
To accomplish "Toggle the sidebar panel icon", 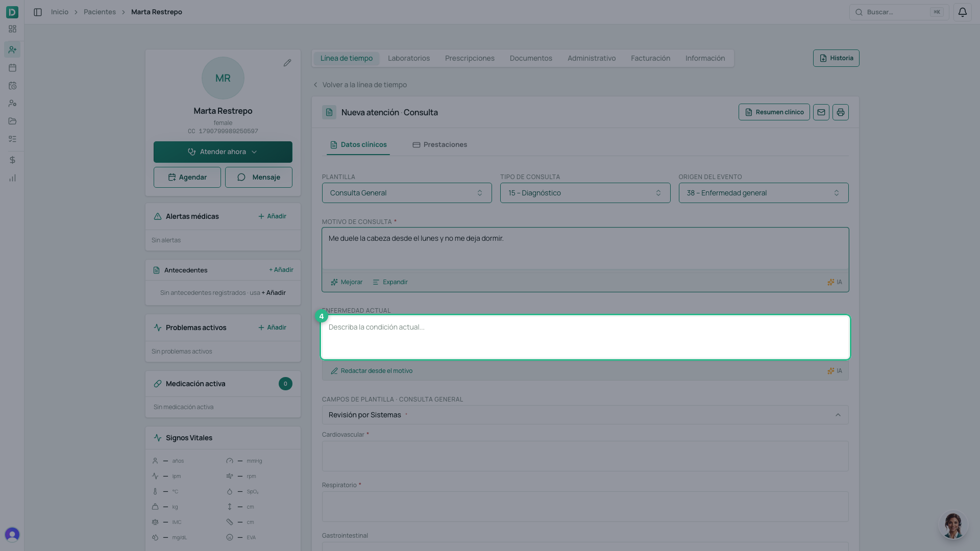I will (x=38, y=12).
